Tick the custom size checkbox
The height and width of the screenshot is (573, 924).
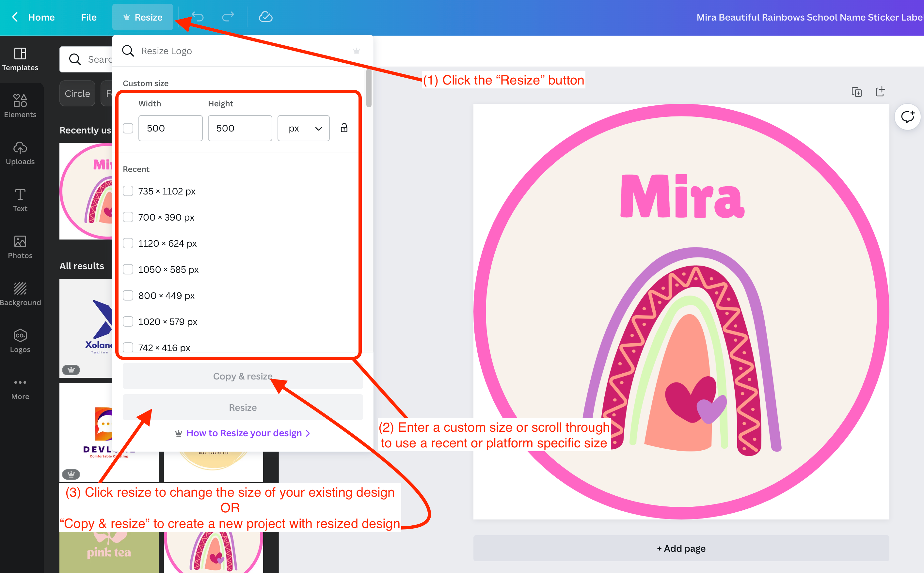(x=128, y=128)
